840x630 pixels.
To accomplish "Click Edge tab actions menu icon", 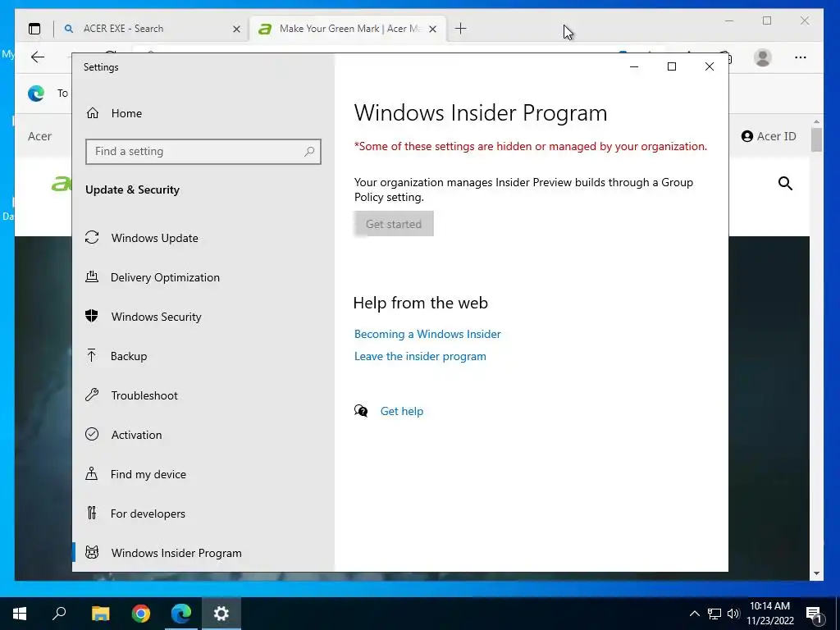I will pyautogui.click(x=34, y=29).
